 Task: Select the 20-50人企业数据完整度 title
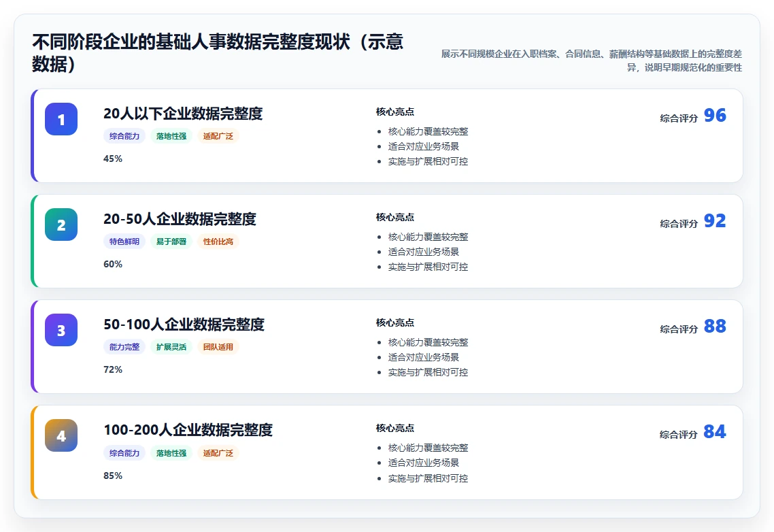(x=180, y=219)
